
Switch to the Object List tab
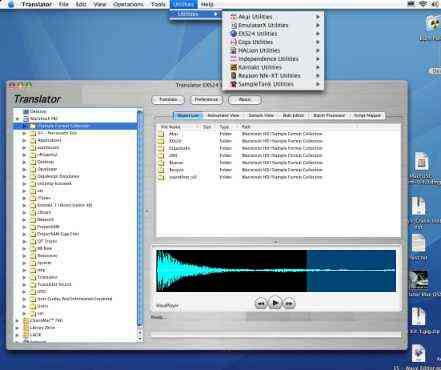pyautogui.click(x=188, y=115)
